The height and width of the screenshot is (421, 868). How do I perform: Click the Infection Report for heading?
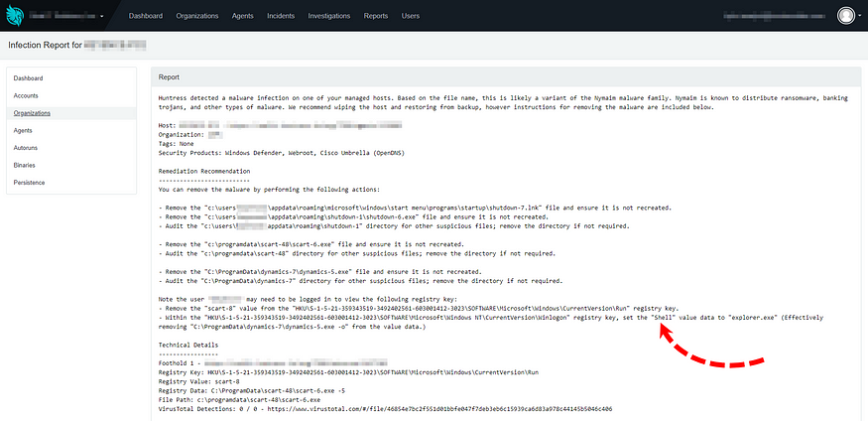point(77,45)
